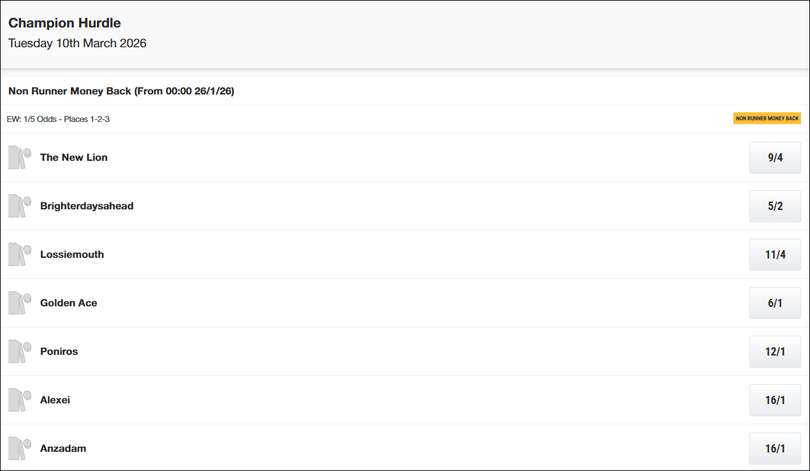Click the Non Runner Money Back badge
Image resolution: width=810 pixels, height=471 pixels.
pos(767,118)
